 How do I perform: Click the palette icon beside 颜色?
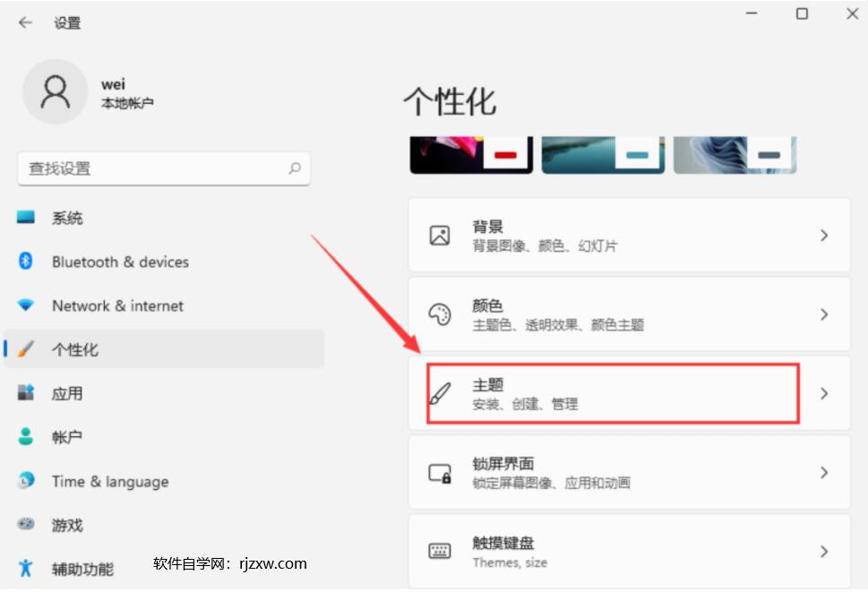click(x=440, y=313)
